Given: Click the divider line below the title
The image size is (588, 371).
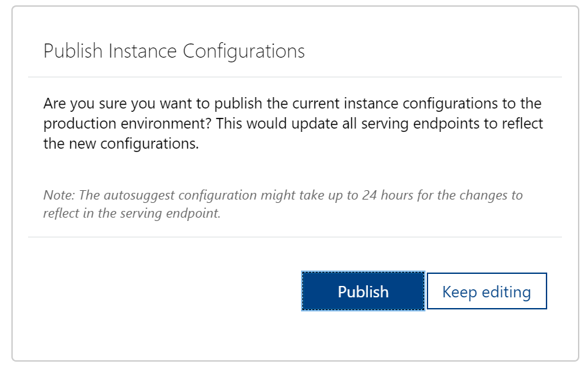Looking at the screenshot, I should [x=294, y=78].
